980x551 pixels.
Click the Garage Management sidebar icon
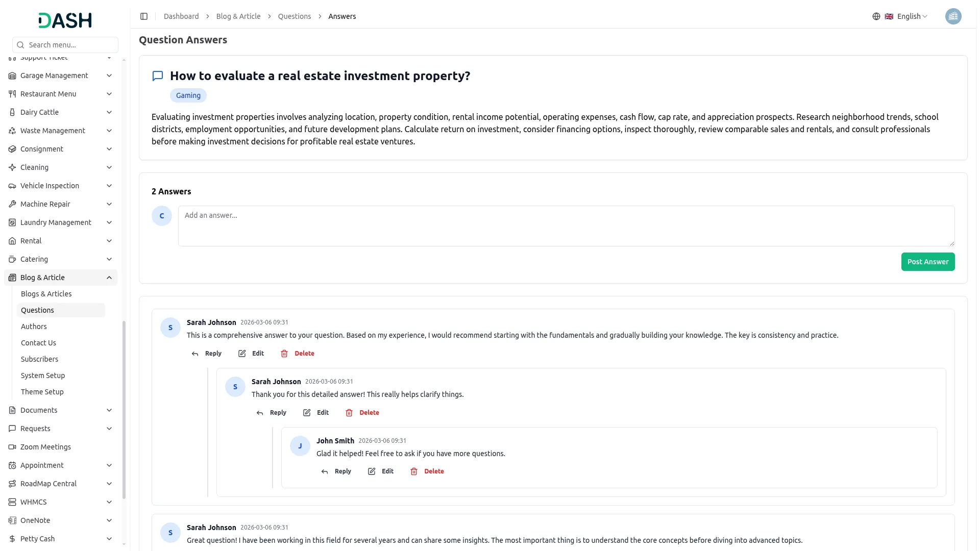tap(12, 76)
